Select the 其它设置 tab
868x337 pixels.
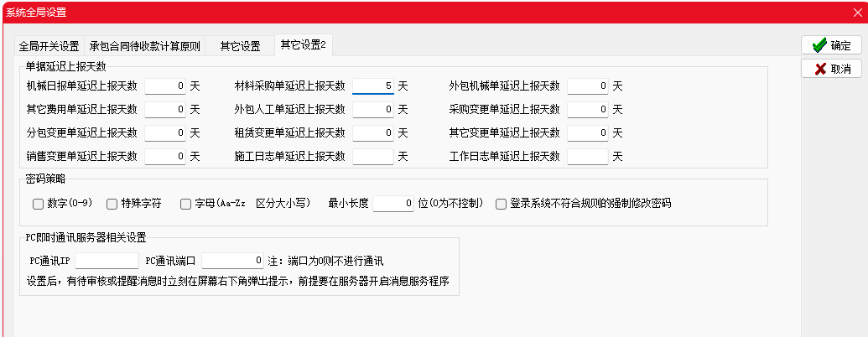click(240, 46)
